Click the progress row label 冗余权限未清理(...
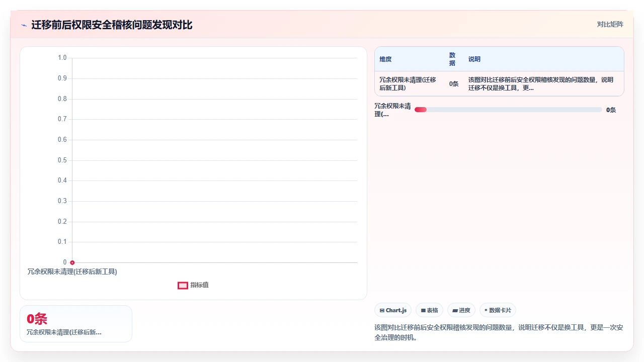 tap(392, 110)
